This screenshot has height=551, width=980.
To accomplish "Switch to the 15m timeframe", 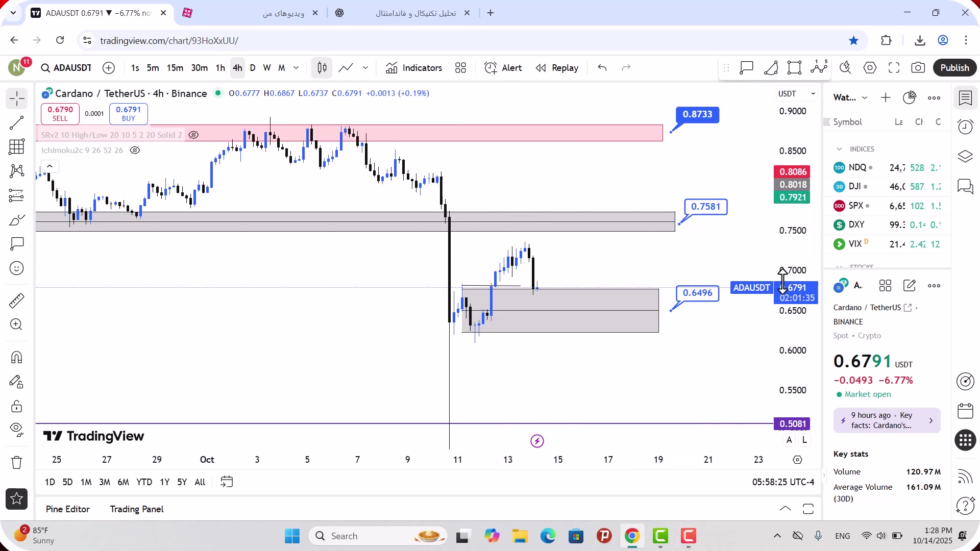I will [175, 68].
